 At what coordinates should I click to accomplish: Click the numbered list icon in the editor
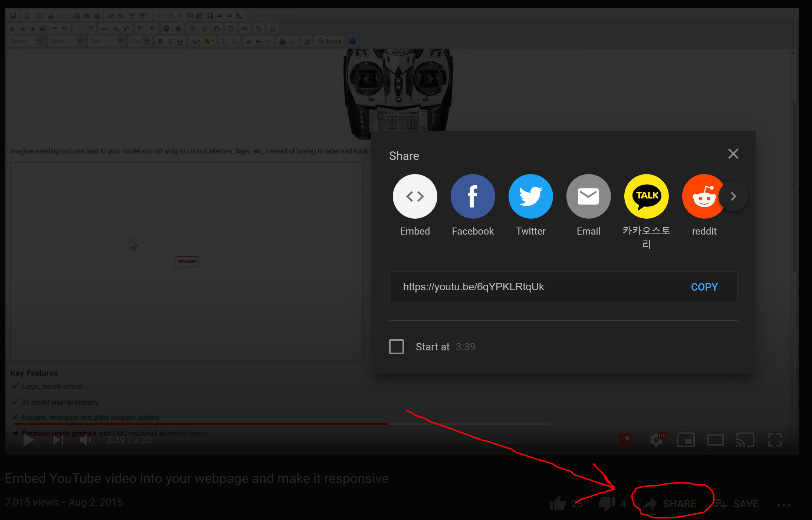(x=234, y=41)
